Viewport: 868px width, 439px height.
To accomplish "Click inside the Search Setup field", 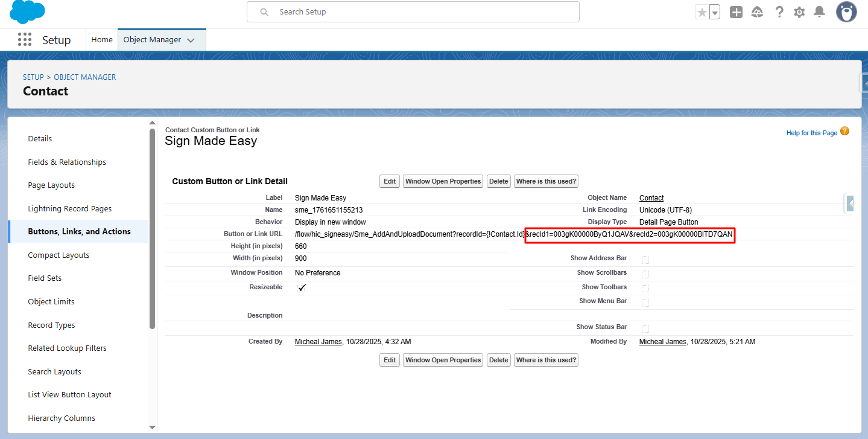I will [422, 12].
